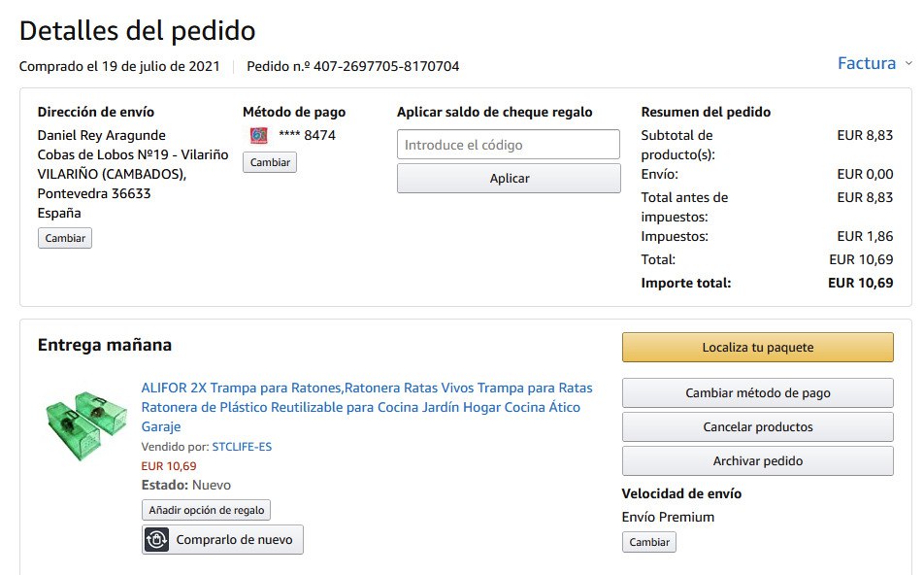Click Añadir opción de regalo button

[x=207, y=510]
